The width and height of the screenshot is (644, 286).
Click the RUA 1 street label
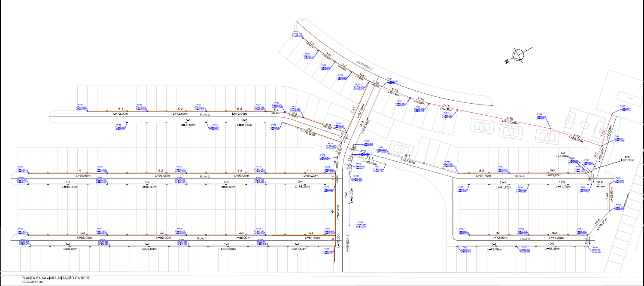click(x=202, y=238)
